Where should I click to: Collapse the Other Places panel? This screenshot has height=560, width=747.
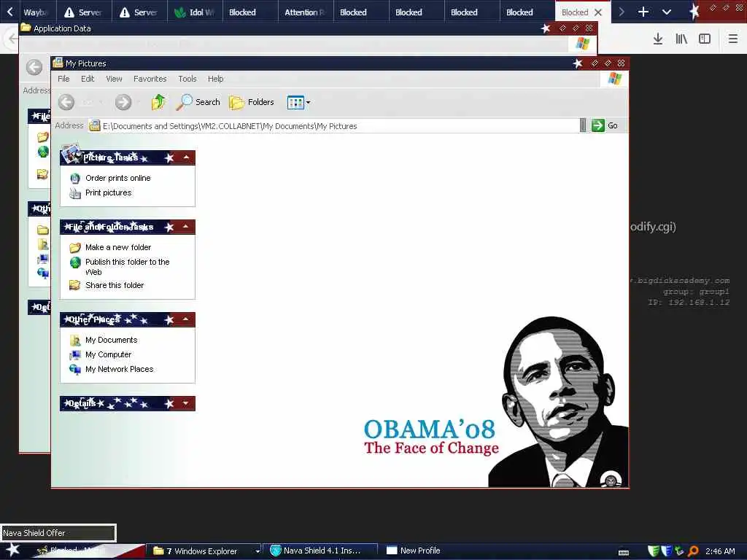(186, 319)
